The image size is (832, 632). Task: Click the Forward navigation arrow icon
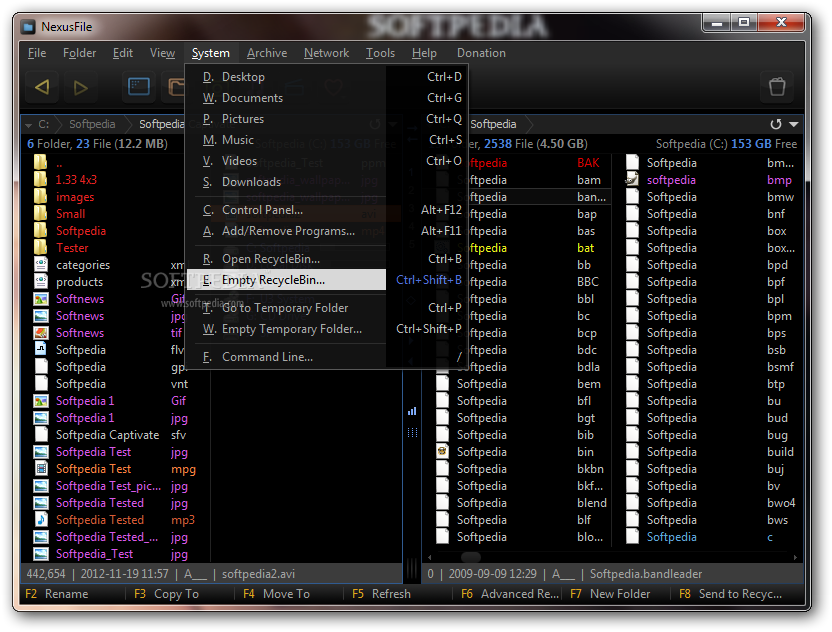point(80,87)
